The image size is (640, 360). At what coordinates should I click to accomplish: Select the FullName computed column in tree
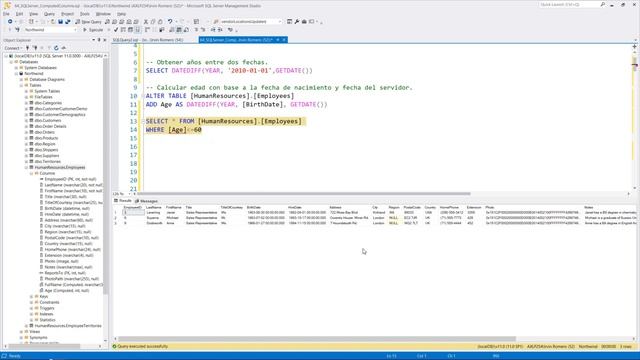pos(73,284)
